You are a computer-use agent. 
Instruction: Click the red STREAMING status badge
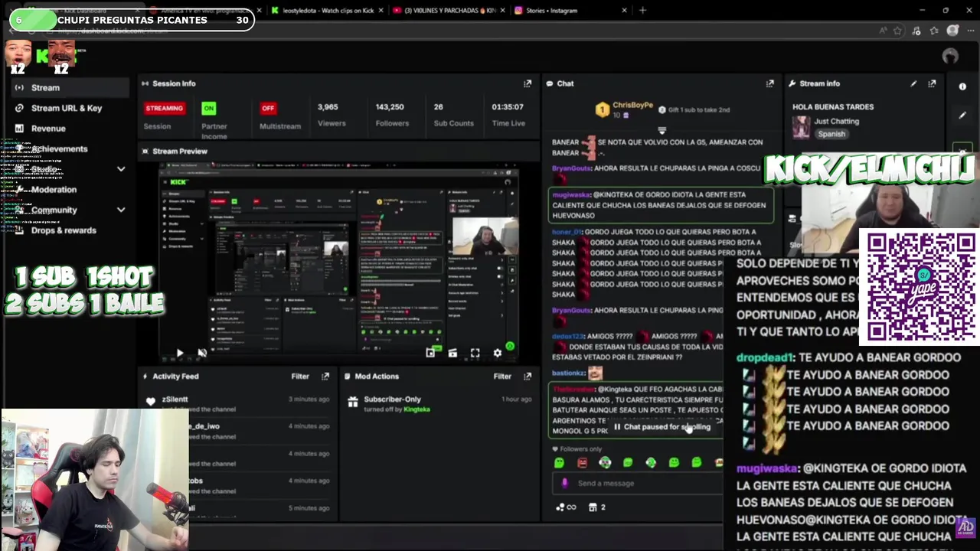click(164, 108)
